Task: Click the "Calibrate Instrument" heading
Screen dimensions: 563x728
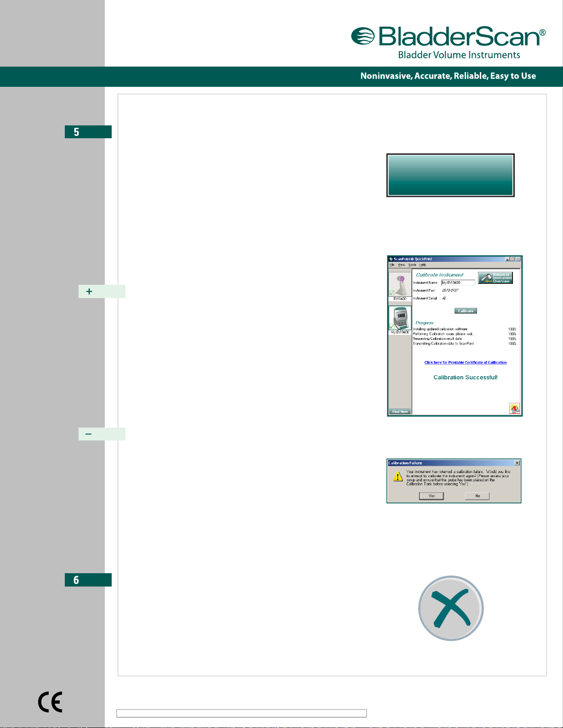Action: [x=440, y=275]
